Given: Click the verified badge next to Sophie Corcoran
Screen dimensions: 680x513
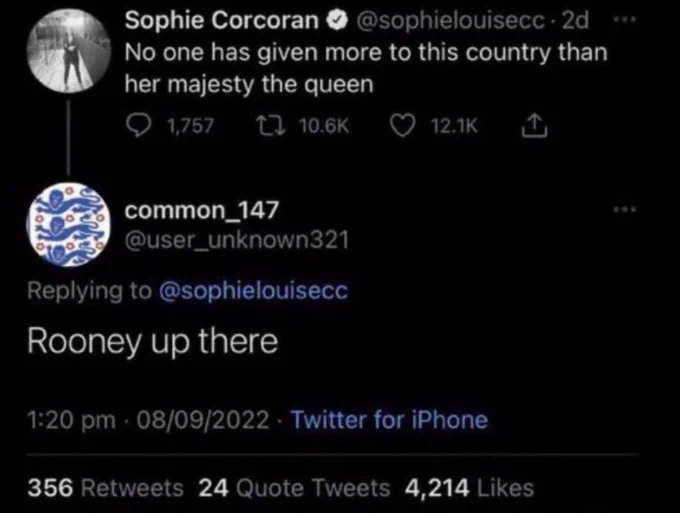Looking at the screenshot, I should 339,20.
